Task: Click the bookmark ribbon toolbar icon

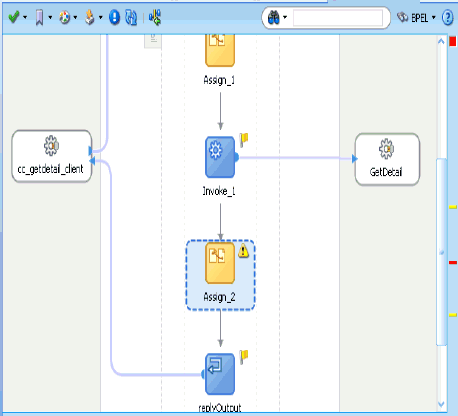Action: (x=39, y=17)
